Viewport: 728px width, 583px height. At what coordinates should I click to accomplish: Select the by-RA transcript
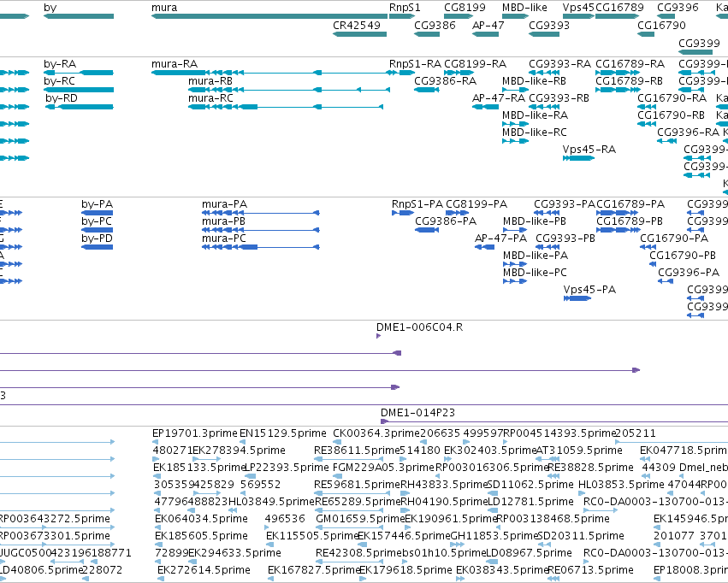[79, 73]
